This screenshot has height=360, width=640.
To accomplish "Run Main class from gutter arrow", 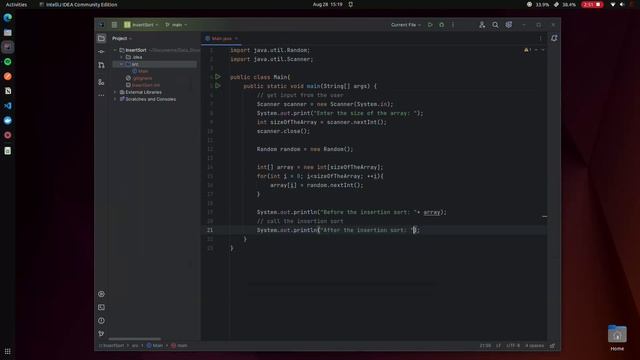I will [x=218, y=77].
